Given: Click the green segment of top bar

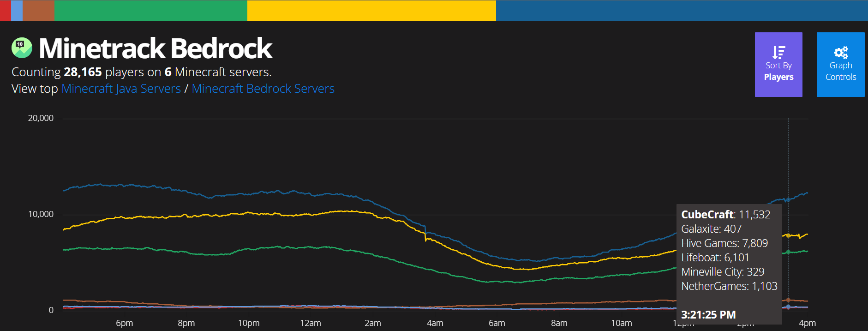Looking at the screenshot, I should coord(151,10).
